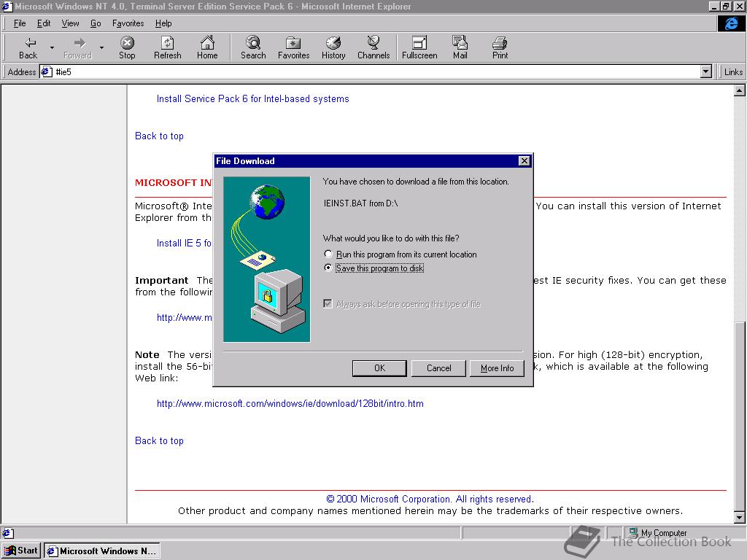Click the vertical scrollbar up arrow
Screen dimensions: 747x560
(x=740, y=90)
